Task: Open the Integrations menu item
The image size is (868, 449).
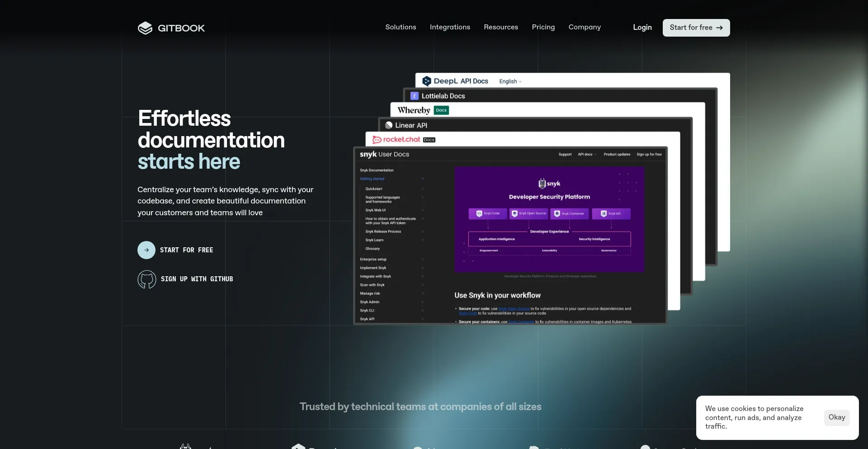Action: pyautogui.click(x=450, y=27)
